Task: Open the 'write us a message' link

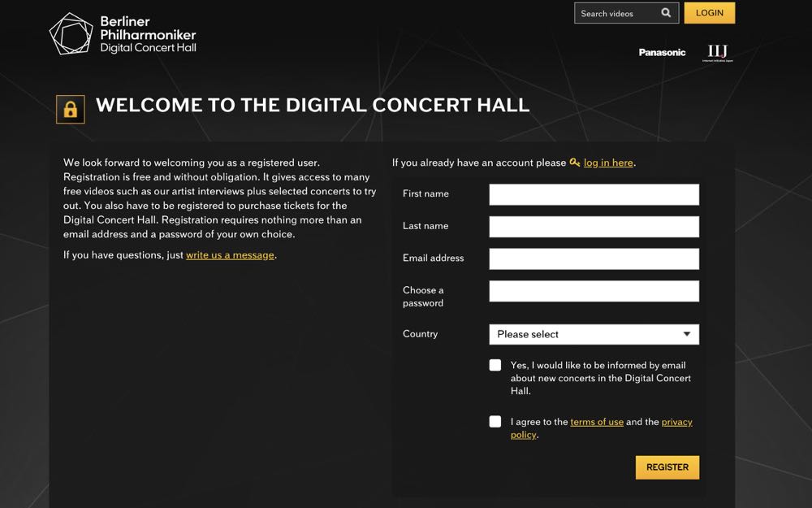Action: [x=230, y=255]
